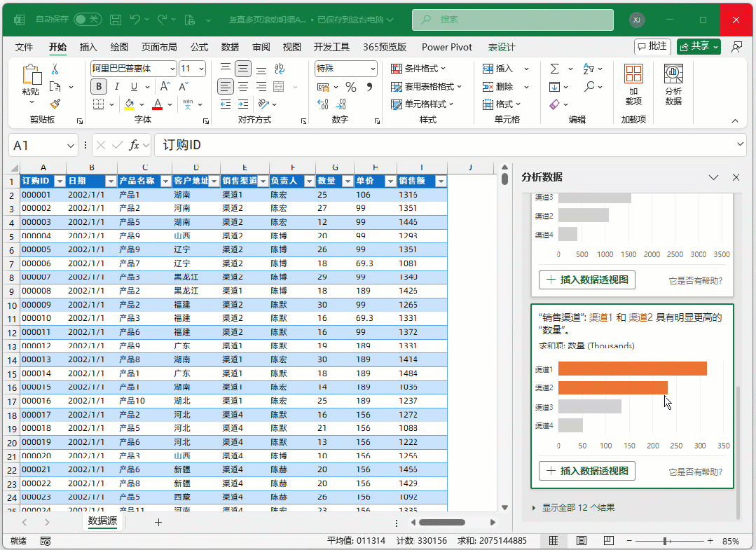Viewport: 756px width, 550px height.
Task: Toggle the AutoSave (自动保存) switch
Action: tap(88, 20)
